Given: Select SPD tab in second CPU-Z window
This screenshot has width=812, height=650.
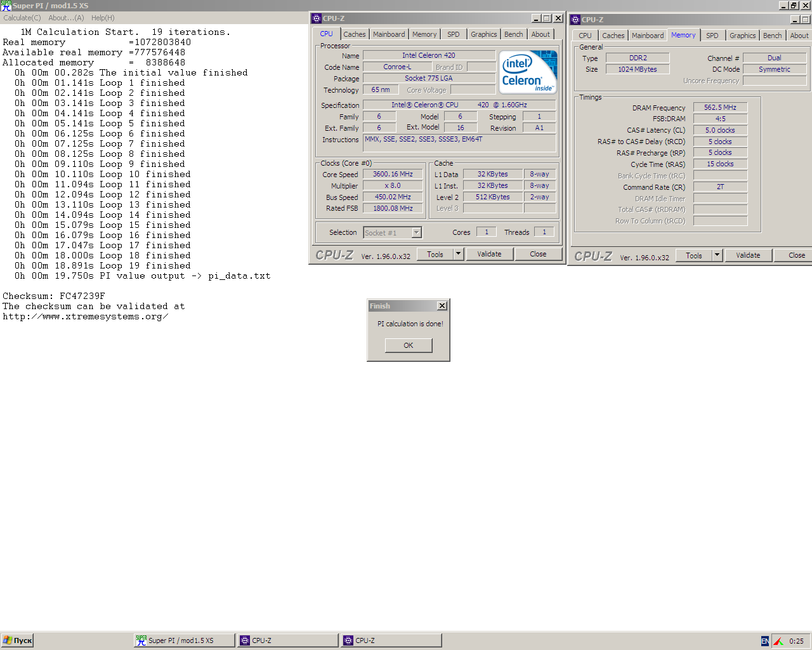Looking at the screenshot, I should [x=712, y=36].
